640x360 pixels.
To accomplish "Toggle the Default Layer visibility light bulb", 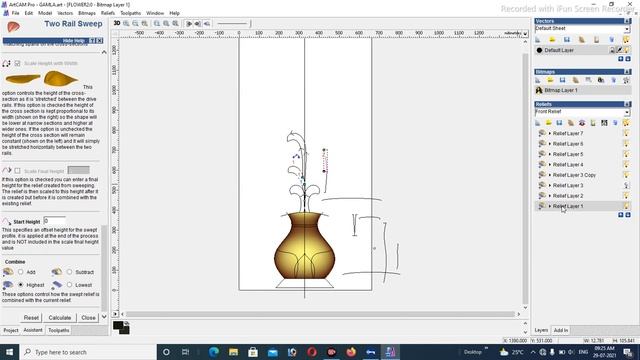I will (x=627, y=50).
